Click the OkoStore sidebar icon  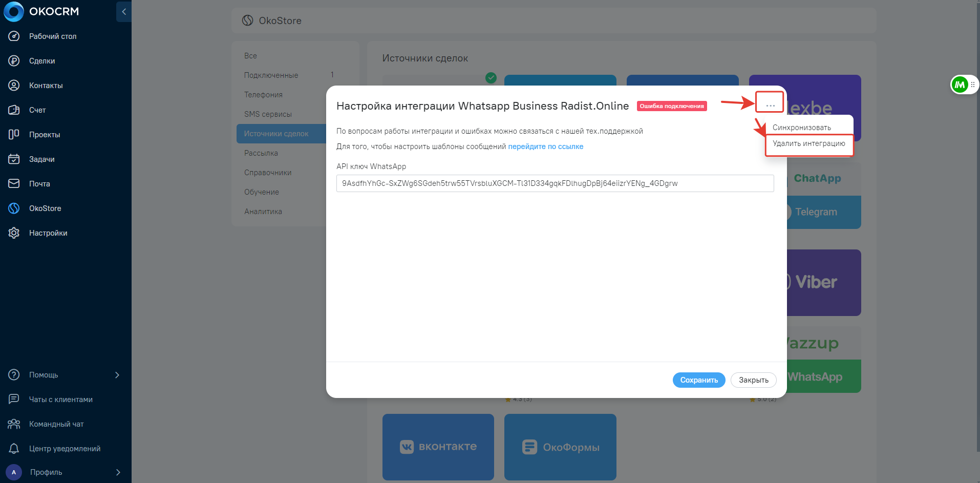tap(14, 208)
